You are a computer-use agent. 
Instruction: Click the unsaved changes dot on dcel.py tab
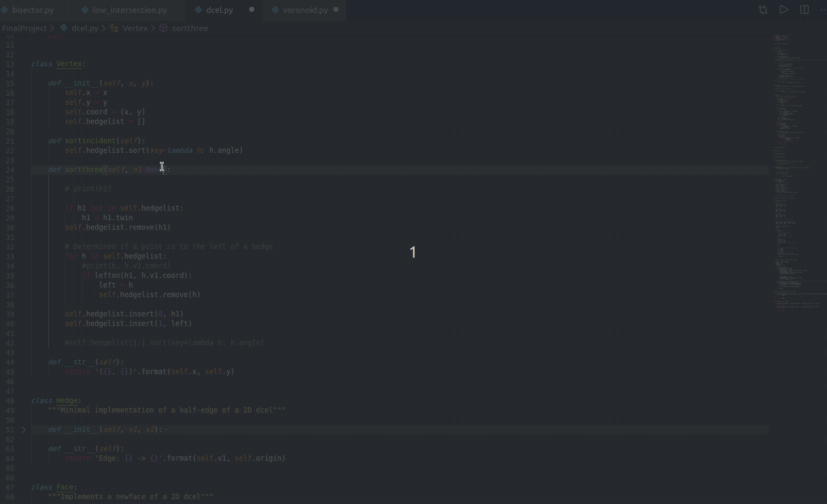pyautogui.click(x=251, y=9)
